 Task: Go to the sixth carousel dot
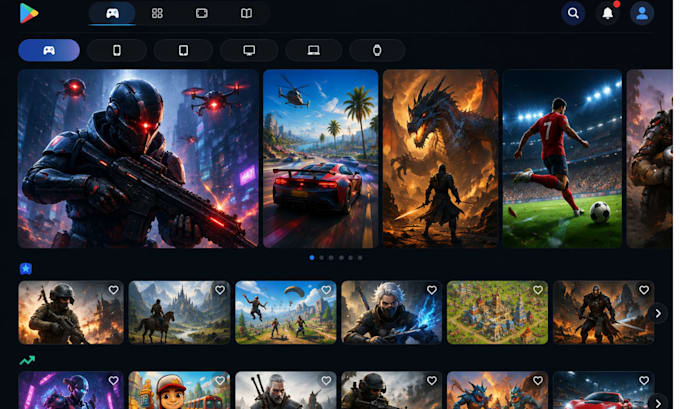tap(360, 258)
